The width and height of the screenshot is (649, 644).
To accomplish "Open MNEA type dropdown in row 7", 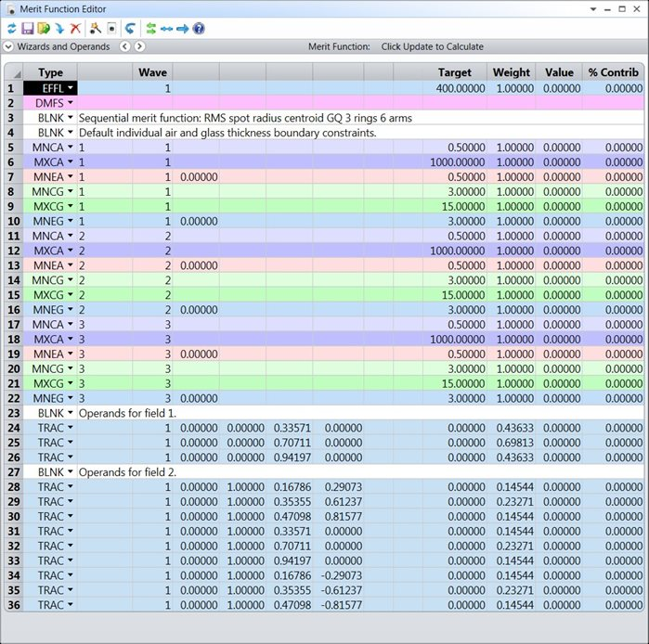I will coord(71,176).
